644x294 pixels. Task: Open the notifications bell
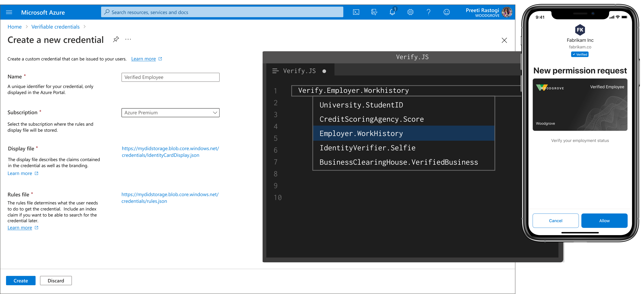coord(392,12)
